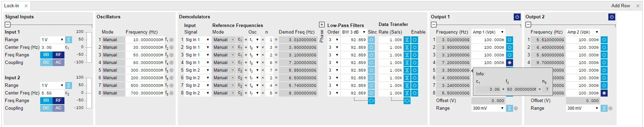Select RF frequency range for Input 1
644x127 pixels.
59,55
